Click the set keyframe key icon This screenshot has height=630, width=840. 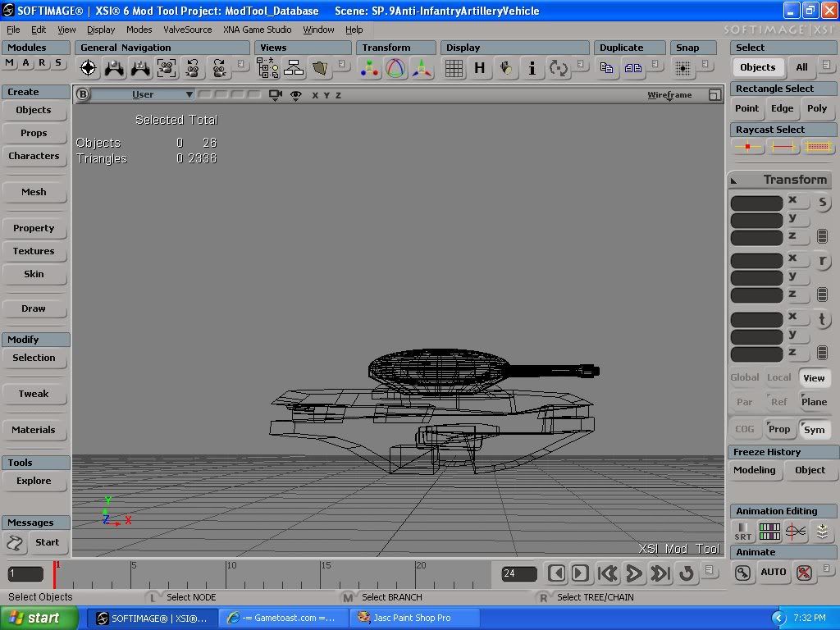[x=742, y=573]
